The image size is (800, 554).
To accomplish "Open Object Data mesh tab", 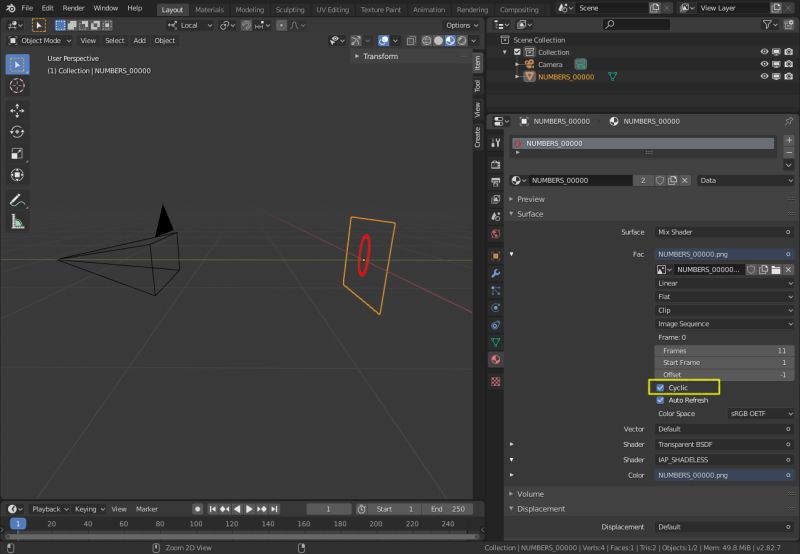I will (495, 342).
